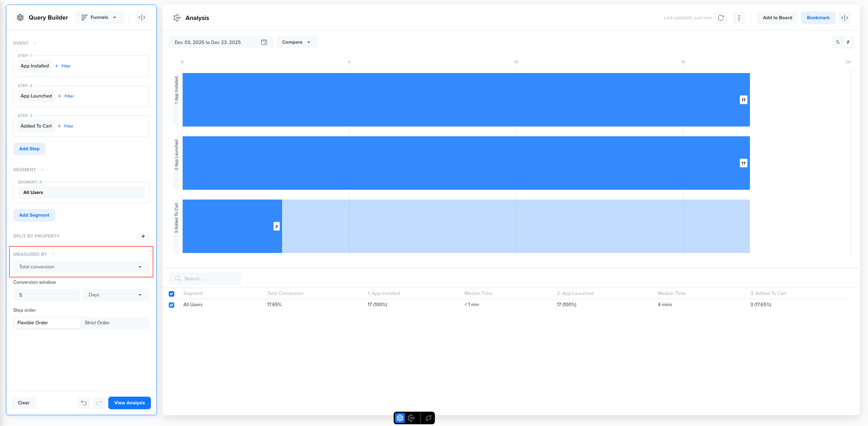This screenshot has width=868, height=426.
Task: Open the calendar date picker icon
Action: click(x=264, y=42)
